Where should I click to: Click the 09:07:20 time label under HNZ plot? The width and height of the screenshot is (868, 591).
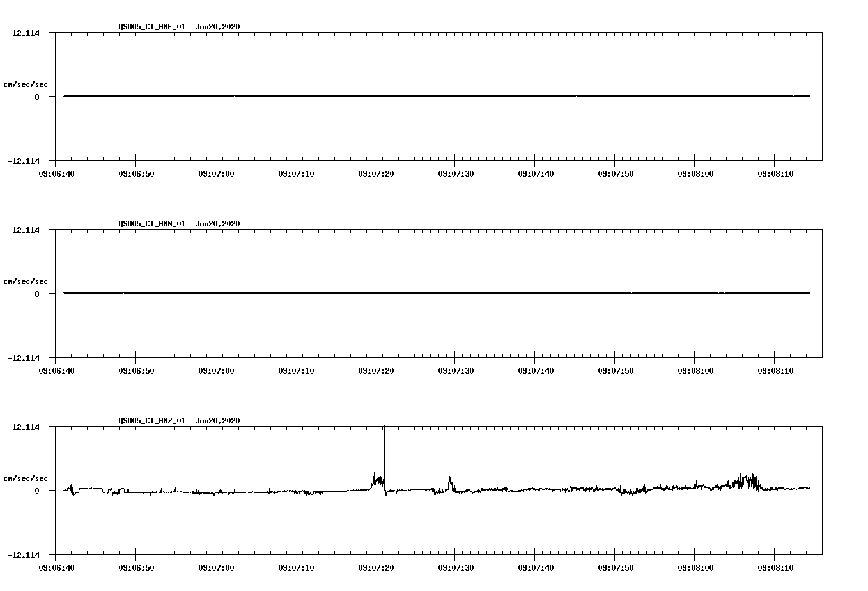pos(376,568)
